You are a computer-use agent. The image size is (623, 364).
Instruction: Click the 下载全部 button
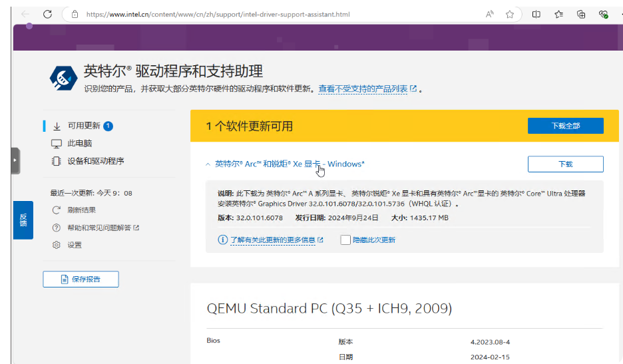click(x=565, y=126)
